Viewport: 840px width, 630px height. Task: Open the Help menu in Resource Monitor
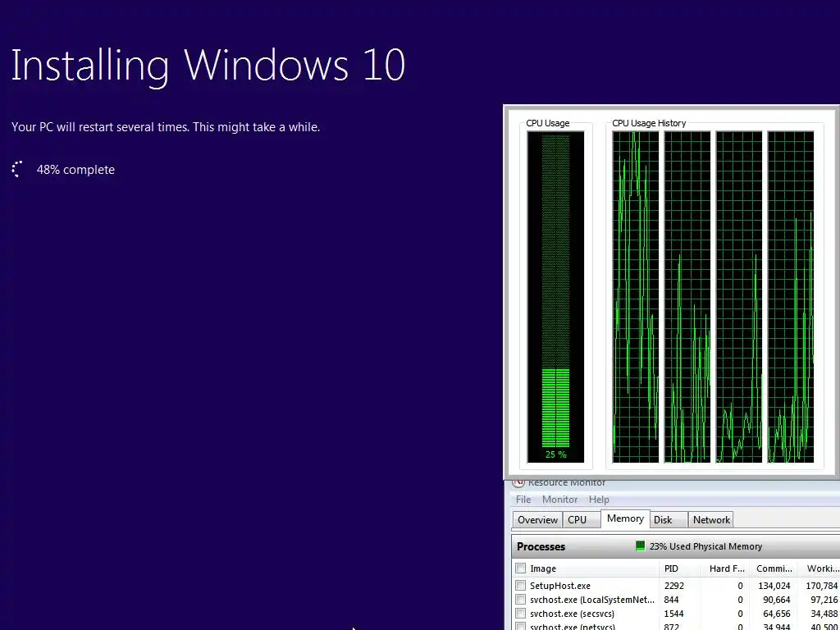tap(599, 500)
